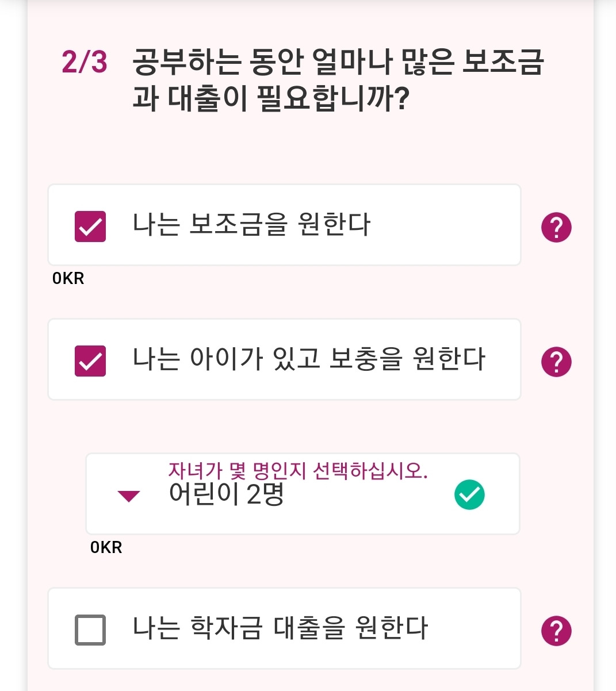Open help for 학자금 대출을 원한다
Viewport: 616px width, 691px height.
click(x=556, y=631)
